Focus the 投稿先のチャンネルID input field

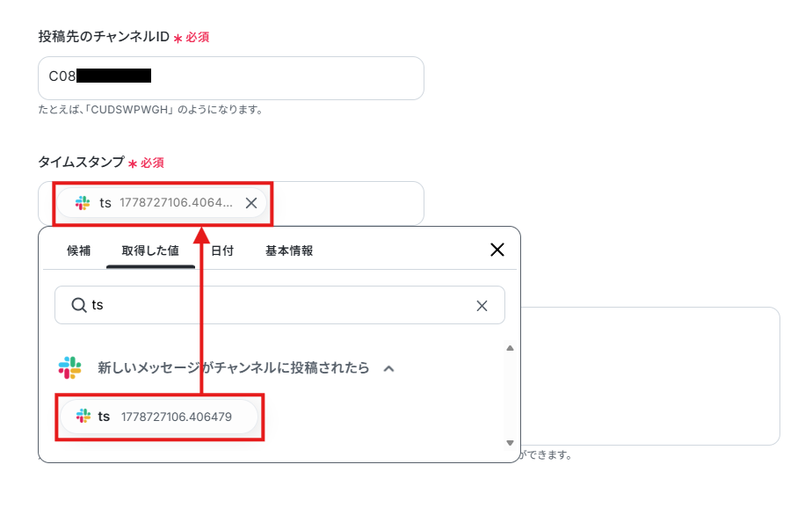click(231, 78)
